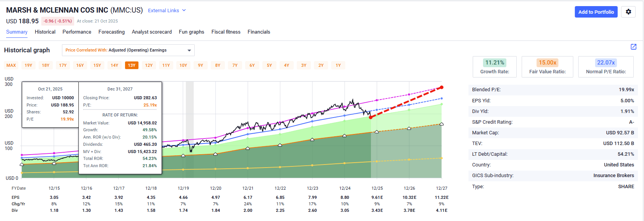644x221 pixels.
Task: Open the Price Correlated With dropdown
Action: pos(128,50)
